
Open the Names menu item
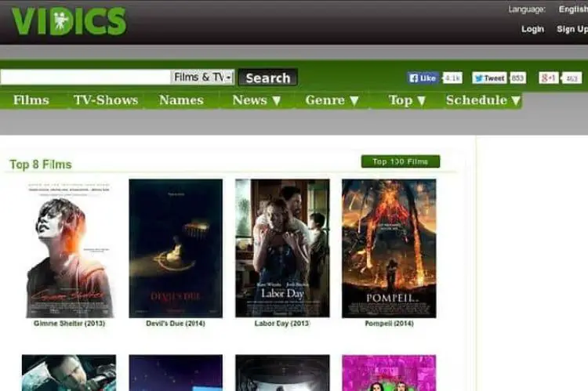point(181,100)
